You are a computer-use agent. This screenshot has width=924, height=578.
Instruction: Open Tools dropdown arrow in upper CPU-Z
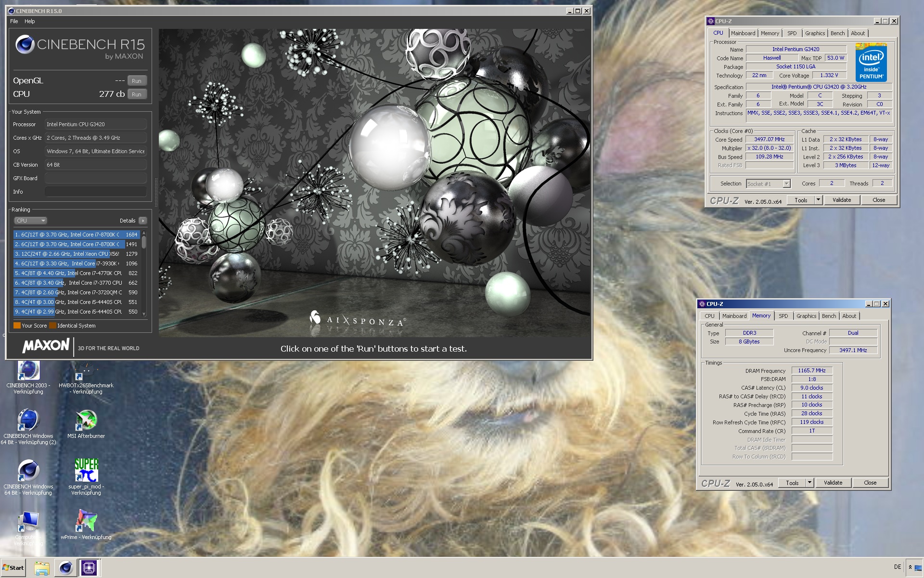pyautogui.click(x=818, y=200)
